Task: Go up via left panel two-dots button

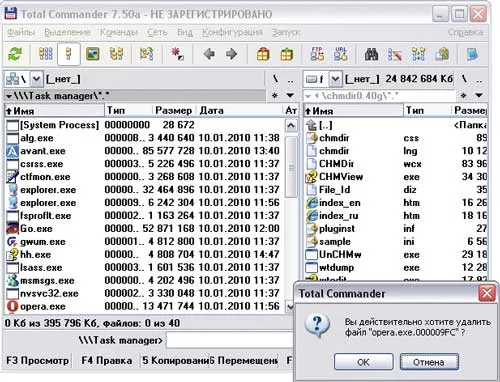Action: (x=290, y=79)
